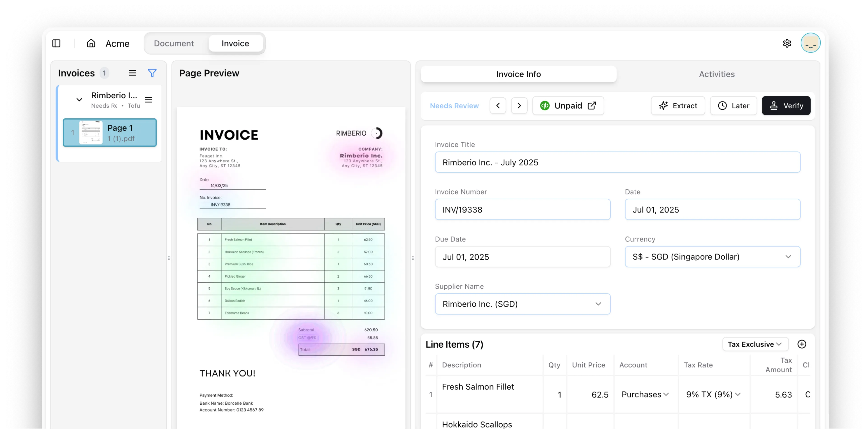This screenshot has height=429, width=868.
Task: Open settings gear icon
Action: (x=787, y=44)
